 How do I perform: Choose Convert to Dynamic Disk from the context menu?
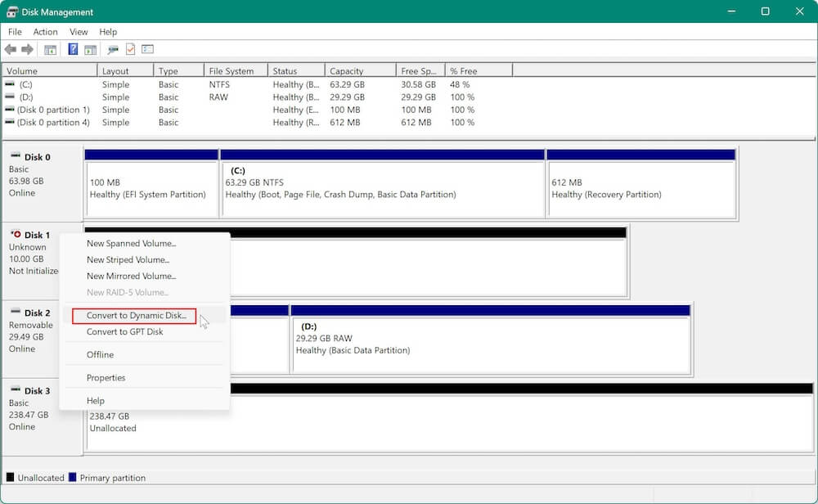coord(133,315)
